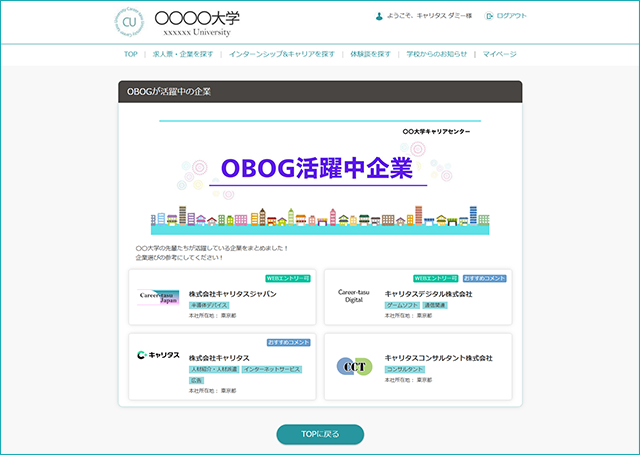Screen dimensions: 640x455
Task: Open the Career-tasu Digital company logo
Action: coord(354,296)
